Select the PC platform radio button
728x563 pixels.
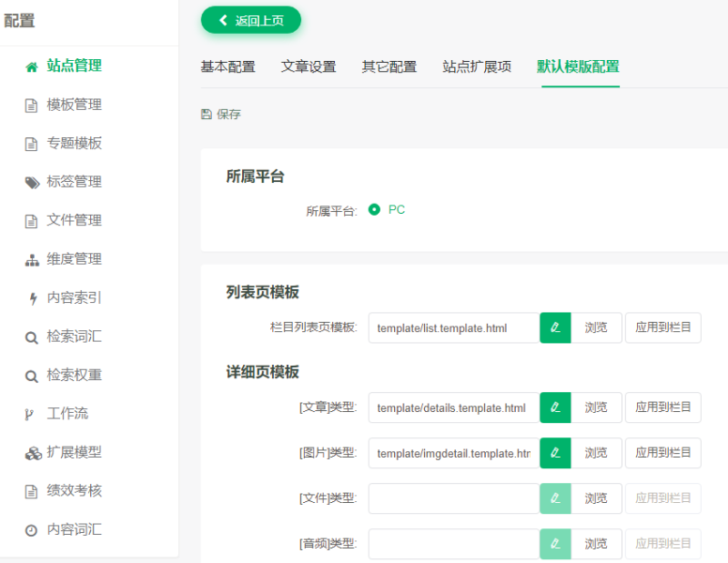[374, 208]
